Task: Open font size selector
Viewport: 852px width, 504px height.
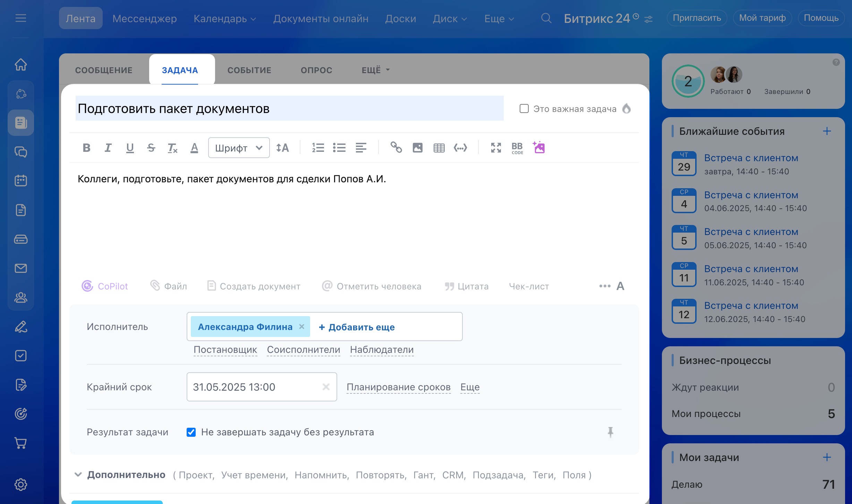Action: point(282,148)
